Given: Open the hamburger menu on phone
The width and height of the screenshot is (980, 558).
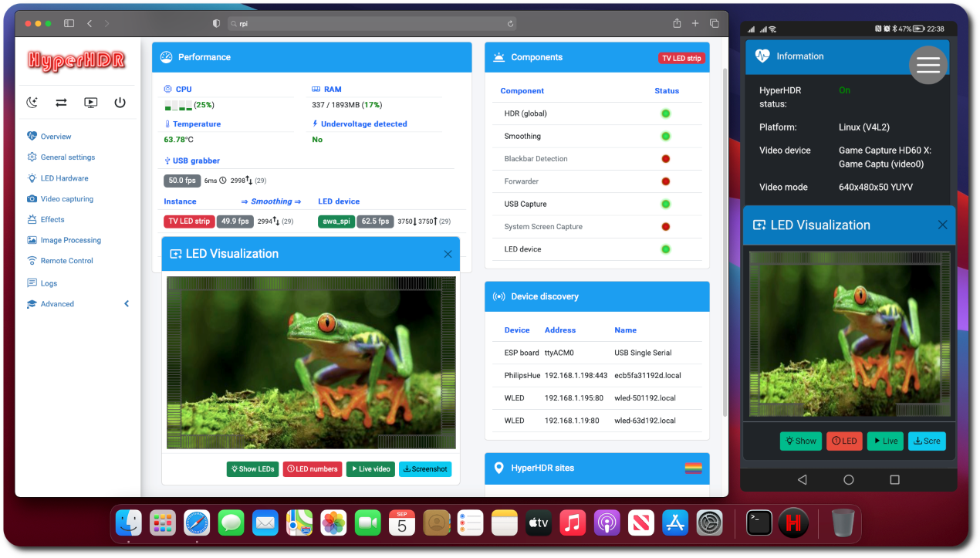Looking at the screenshot, I should (x=928, y=66).
